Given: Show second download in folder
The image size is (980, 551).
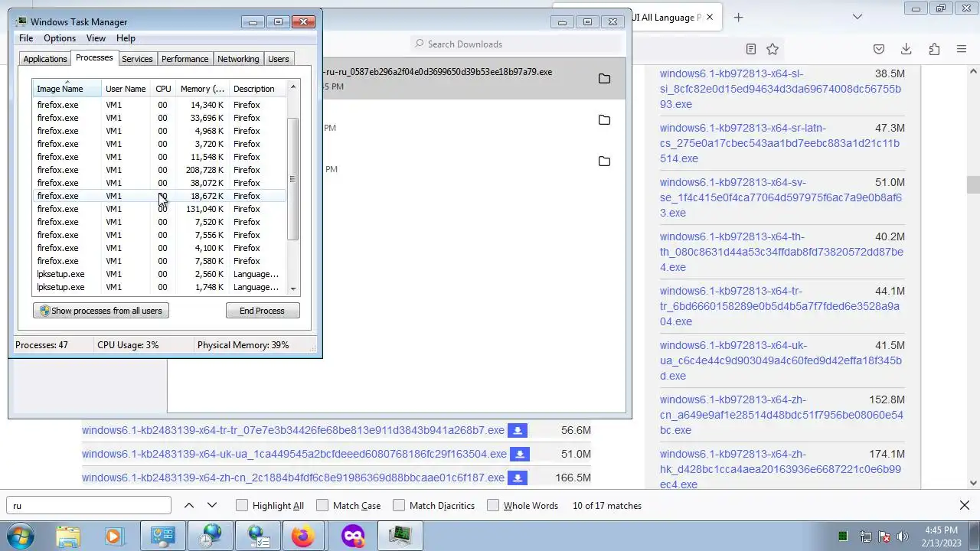Looking at the screenshot, I should click(x=604, y=120).
